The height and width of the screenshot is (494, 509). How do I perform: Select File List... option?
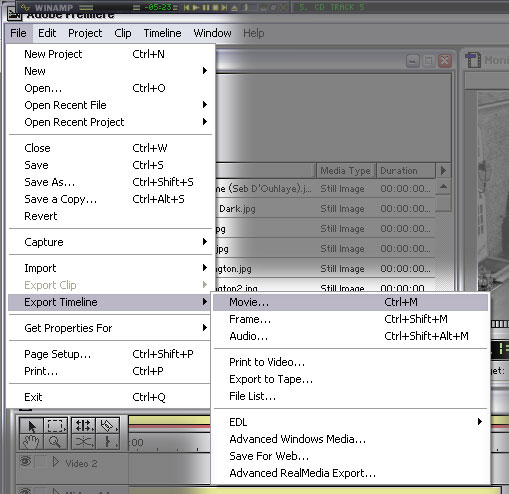click(351, 396)
